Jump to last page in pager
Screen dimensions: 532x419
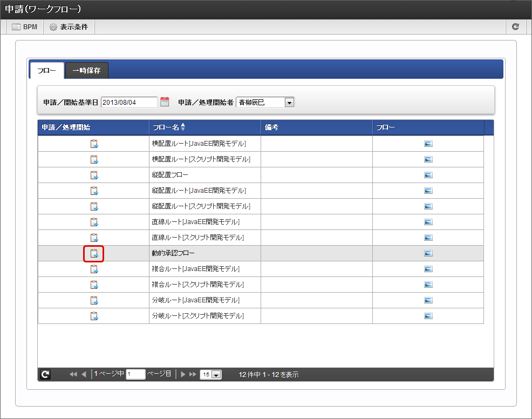(193, 374)
